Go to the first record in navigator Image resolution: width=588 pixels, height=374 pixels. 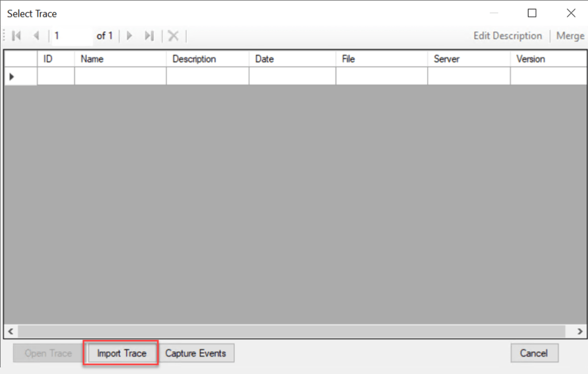[x=17, y=36]
